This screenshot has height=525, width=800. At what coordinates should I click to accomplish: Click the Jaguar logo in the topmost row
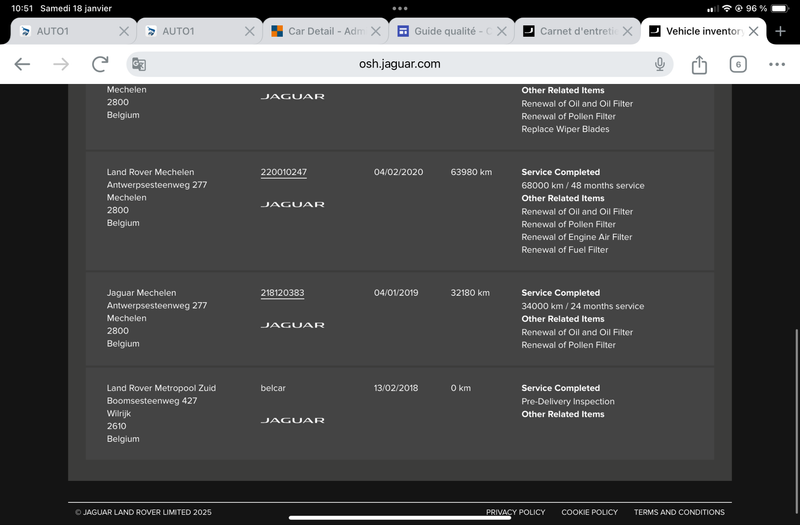[292, 96]
